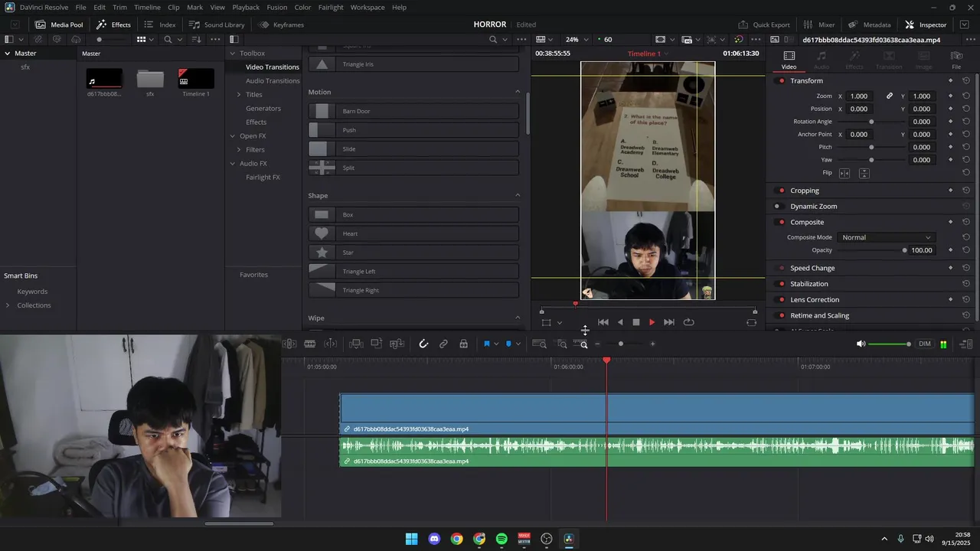The height and width of the screenshot is (551, 980).
Task: Open the Mixer panel
Action: click(x=819, y=24)
